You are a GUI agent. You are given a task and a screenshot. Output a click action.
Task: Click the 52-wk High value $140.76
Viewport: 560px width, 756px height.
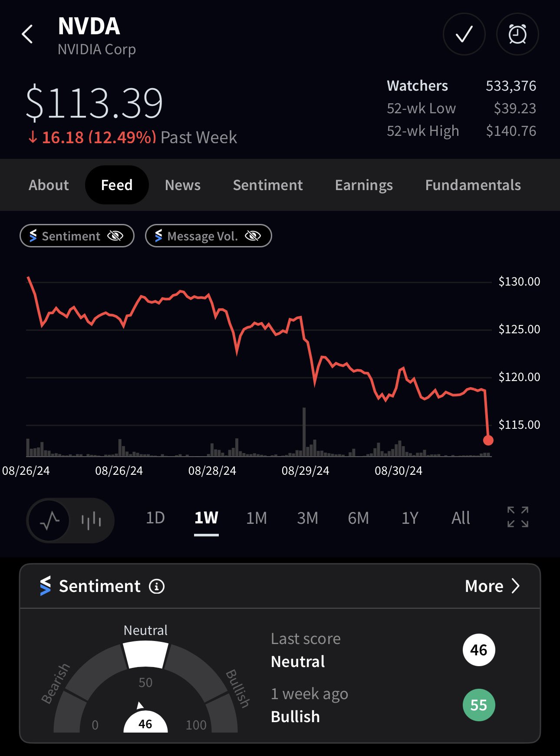click(511, 131)
